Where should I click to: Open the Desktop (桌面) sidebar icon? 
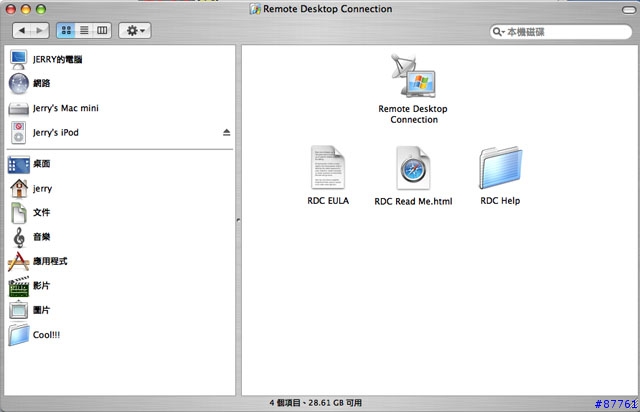point(19,165)
